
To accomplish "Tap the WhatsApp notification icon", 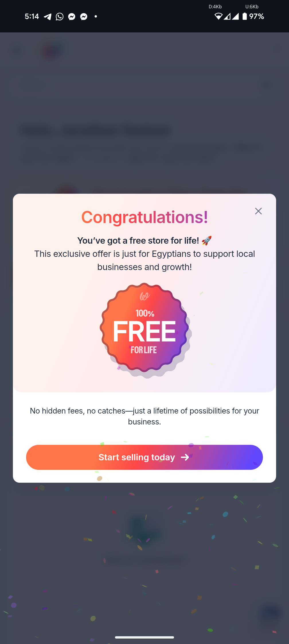I will (x=60, y=17).
